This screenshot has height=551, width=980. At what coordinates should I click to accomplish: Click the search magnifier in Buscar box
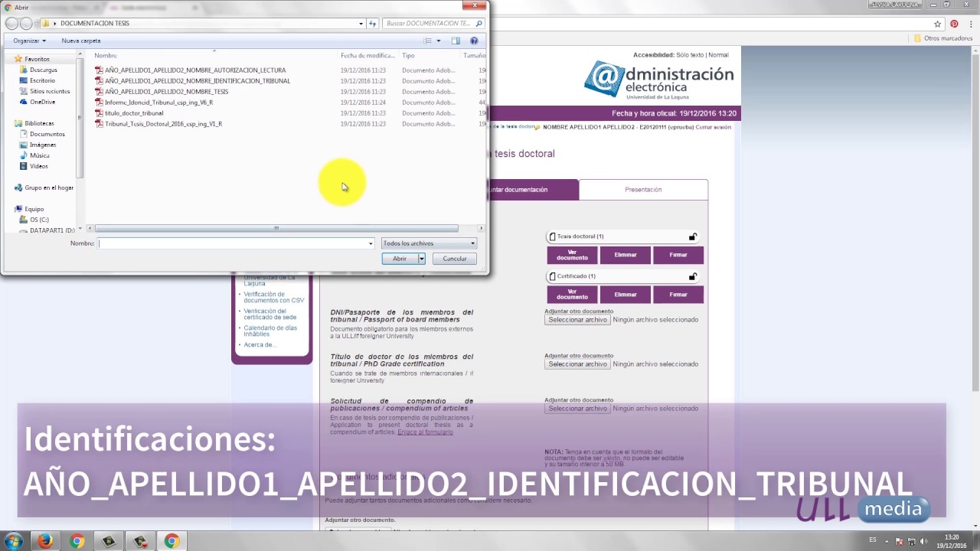[x=479, y=24]
